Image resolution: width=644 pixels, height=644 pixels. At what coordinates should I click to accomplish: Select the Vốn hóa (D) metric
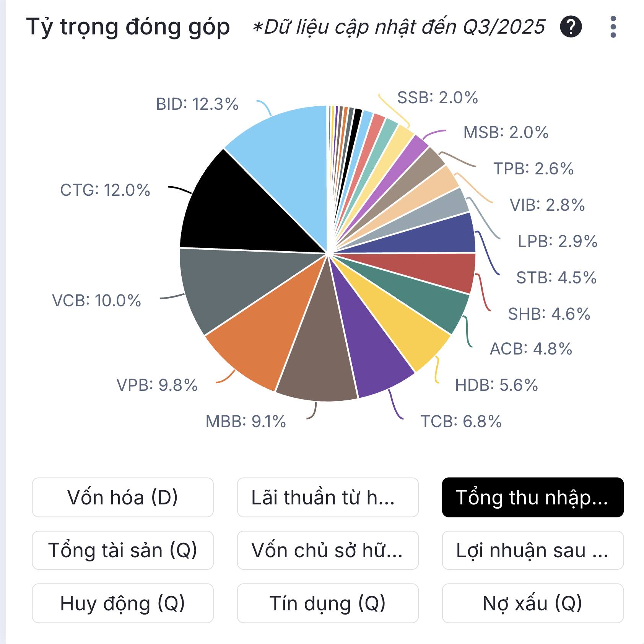(123, 497)
